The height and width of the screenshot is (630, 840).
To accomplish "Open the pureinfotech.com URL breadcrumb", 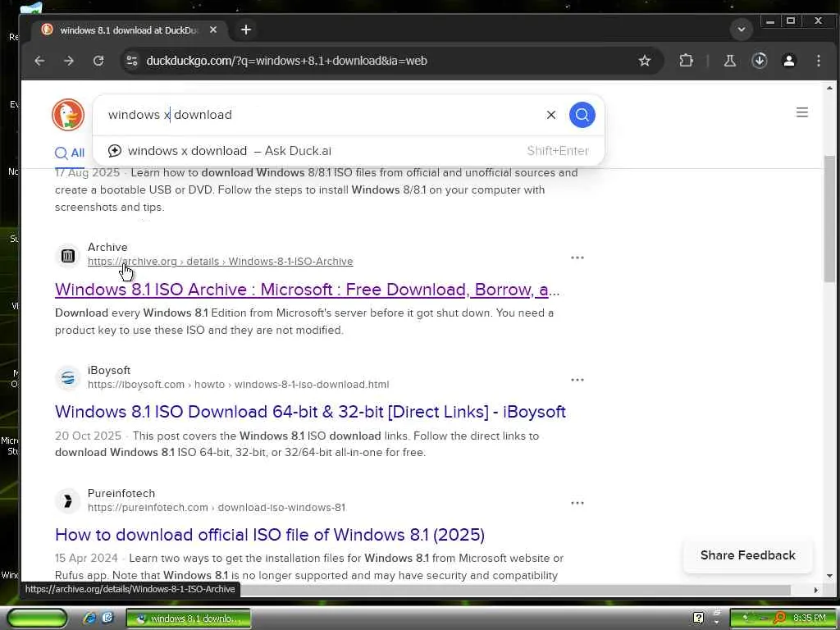I will [217, 507].
